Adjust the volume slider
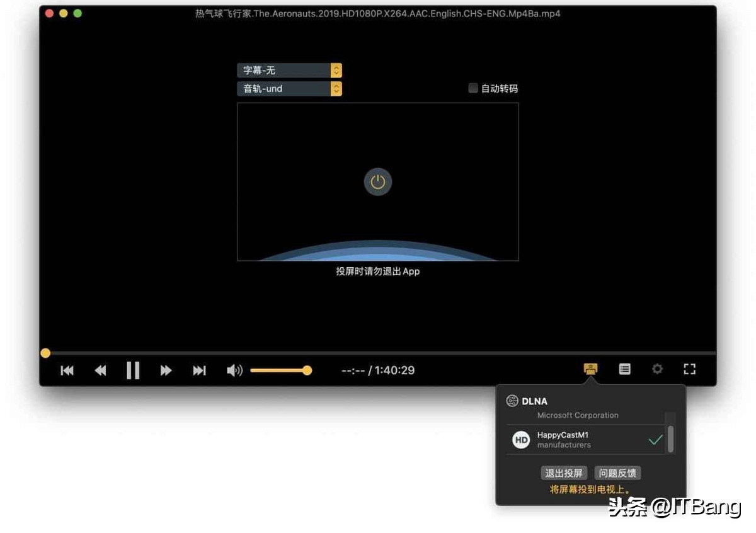Image resolution: width=756 pixels, height=533 pixels. [x=281, y=370]
